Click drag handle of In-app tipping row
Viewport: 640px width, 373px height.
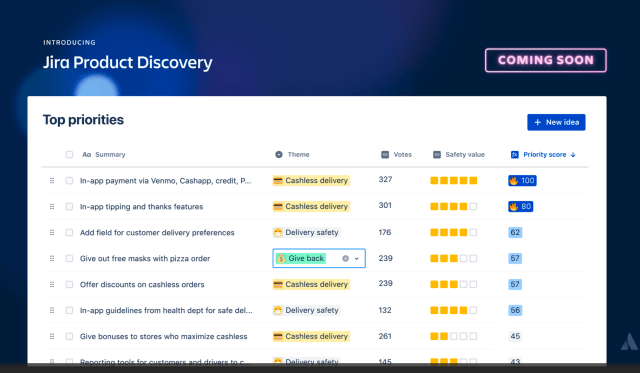[52, 206]
